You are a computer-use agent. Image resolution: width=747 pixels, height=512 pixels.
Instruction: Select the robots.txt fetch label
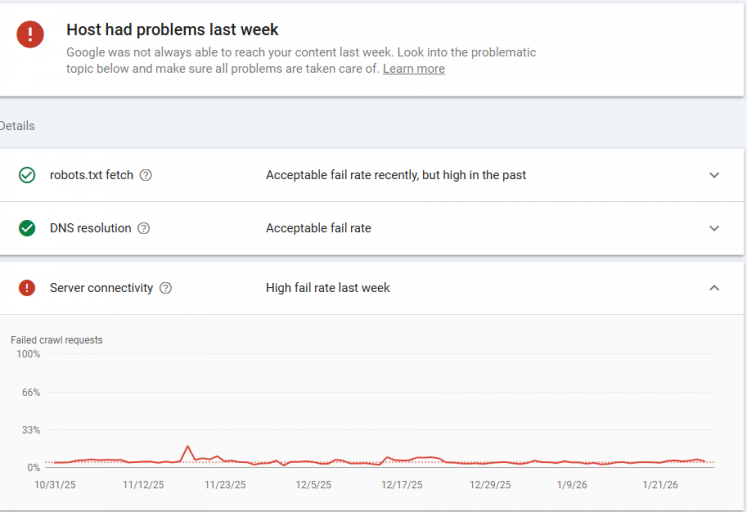91,175
